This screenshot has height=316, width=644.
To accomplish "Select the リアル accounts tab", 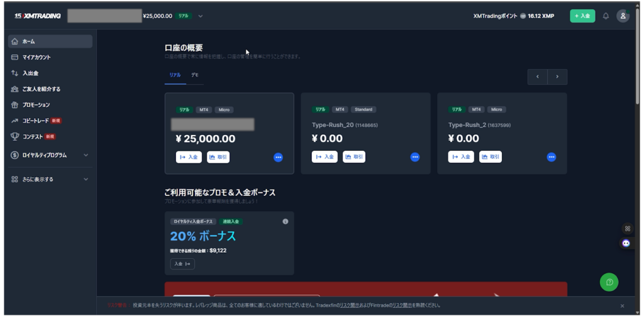I will coord(175,75).
